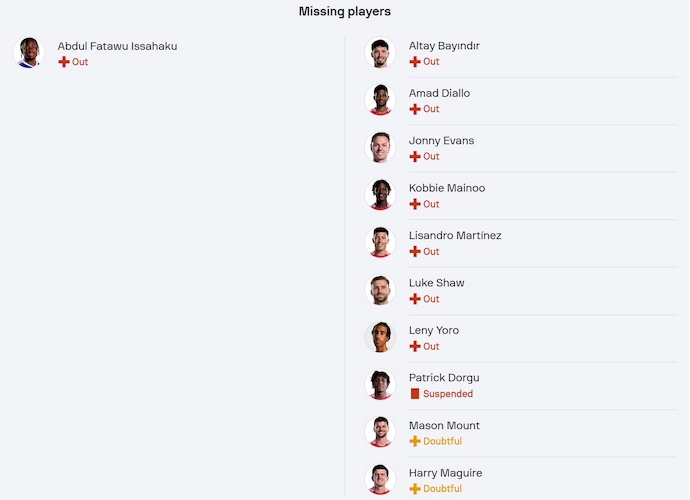Click the red injury cross for Altay Bayındır

[415, 62]
